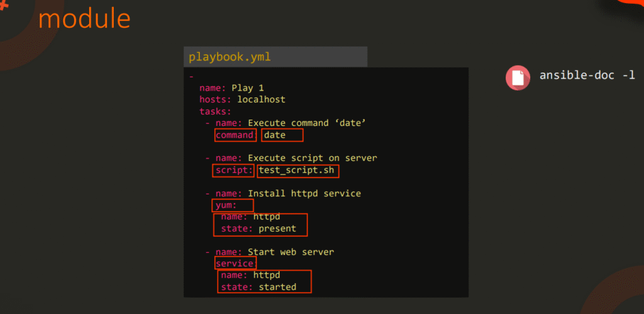Click the 'ansible-doc -l' command text
Image resolution: width=644 pixels, height=314 pixels.
pyautogui.click(x=587, y=76)
